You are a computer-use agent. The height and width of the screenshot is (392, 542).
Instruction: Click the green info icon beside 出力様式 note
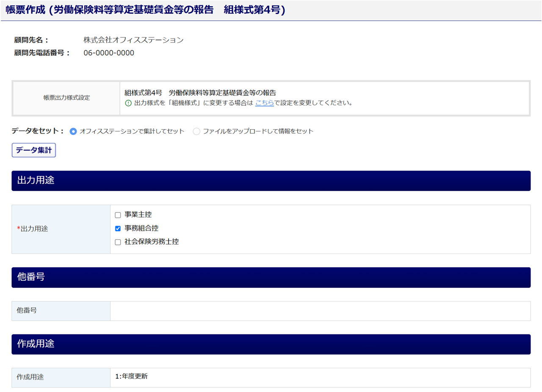pyautogui.click(x=128, y=103)
